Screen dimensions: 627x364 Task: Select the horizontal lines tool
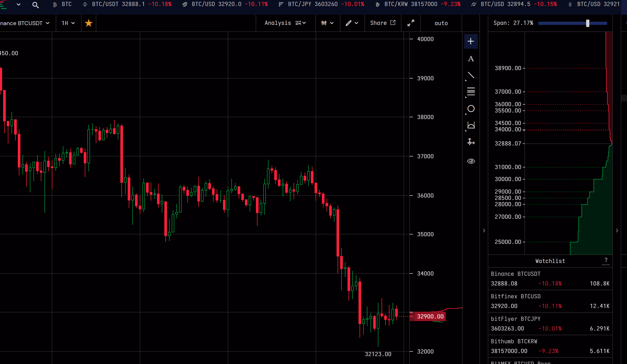471,92
